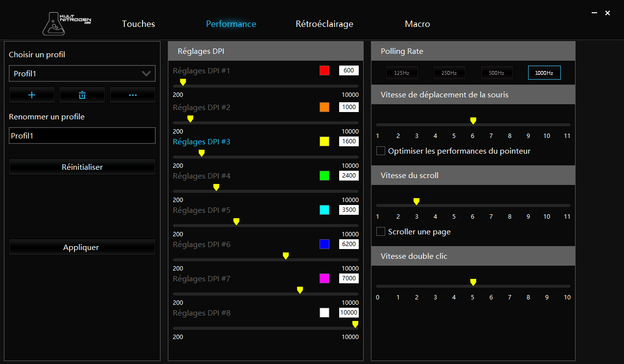Open the profile options ellipsis button
This screenshot has width=624, height=364.
pos(133,95)
